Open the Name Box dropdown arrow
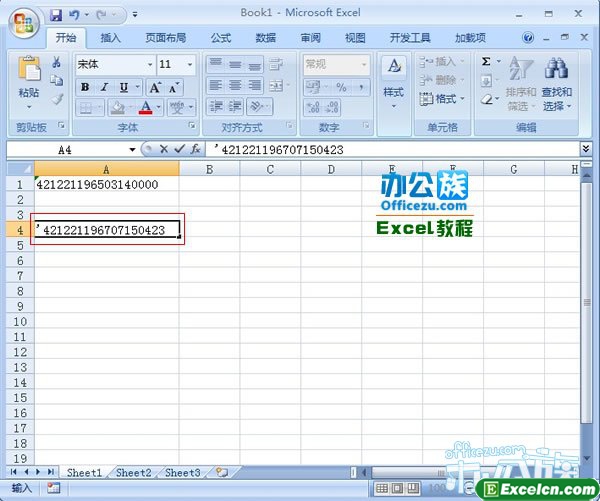 (132, 150)
